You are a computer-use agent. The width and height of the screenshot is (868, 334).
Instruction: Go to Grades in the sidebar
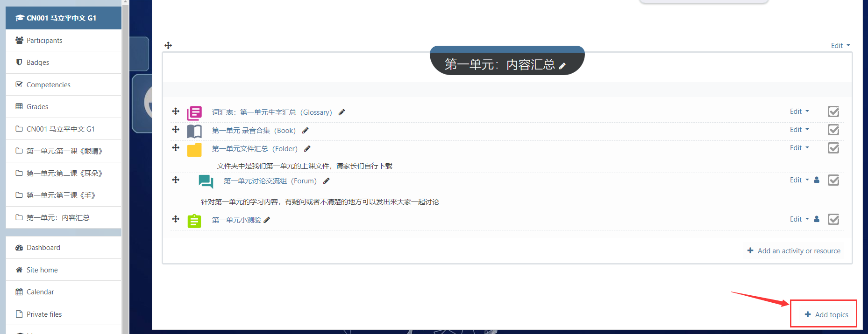pos(37,107)
